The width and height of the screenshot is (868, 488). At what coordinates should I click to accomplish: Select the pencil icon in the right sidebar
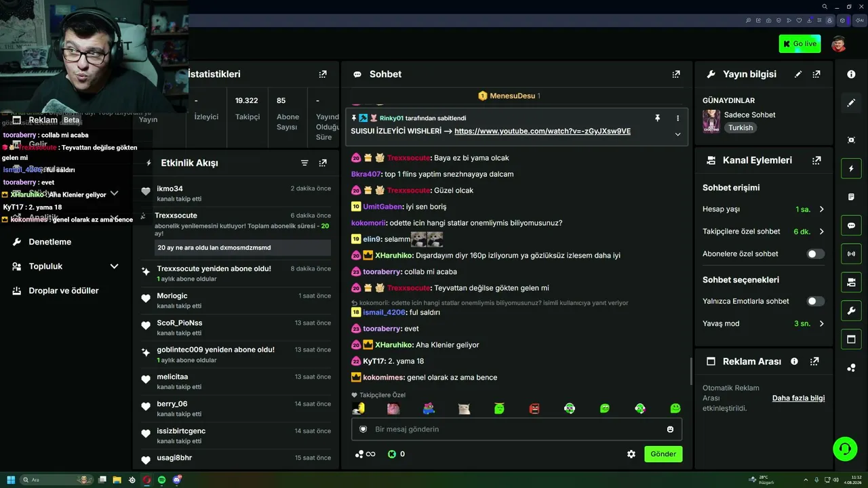(851, 103)
